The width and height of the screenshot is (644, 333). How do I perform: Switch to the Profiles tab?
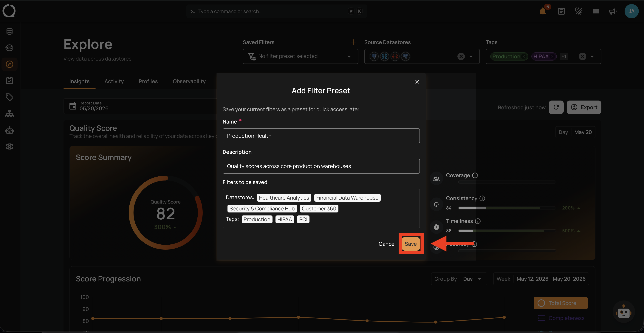[148, 81]
